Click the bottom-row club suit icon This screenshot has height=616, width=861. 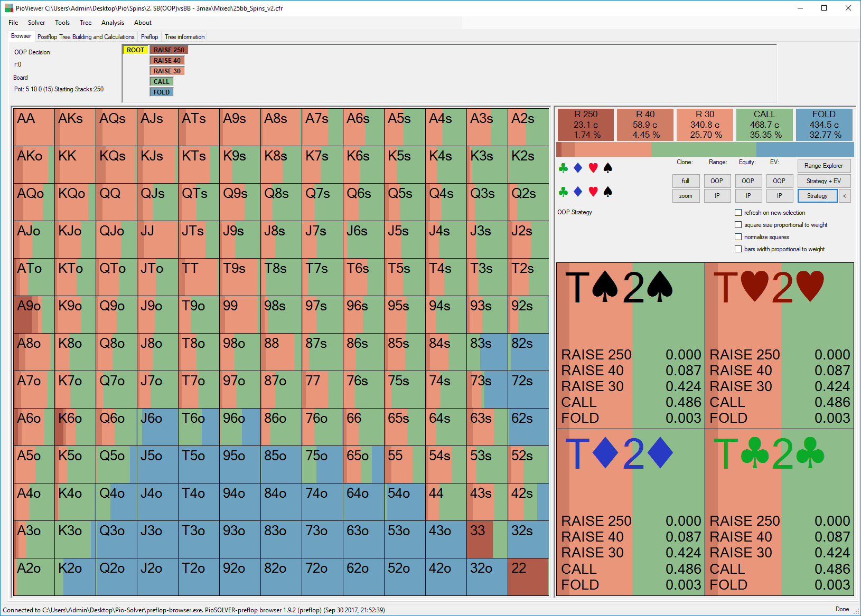click(563, 192)
